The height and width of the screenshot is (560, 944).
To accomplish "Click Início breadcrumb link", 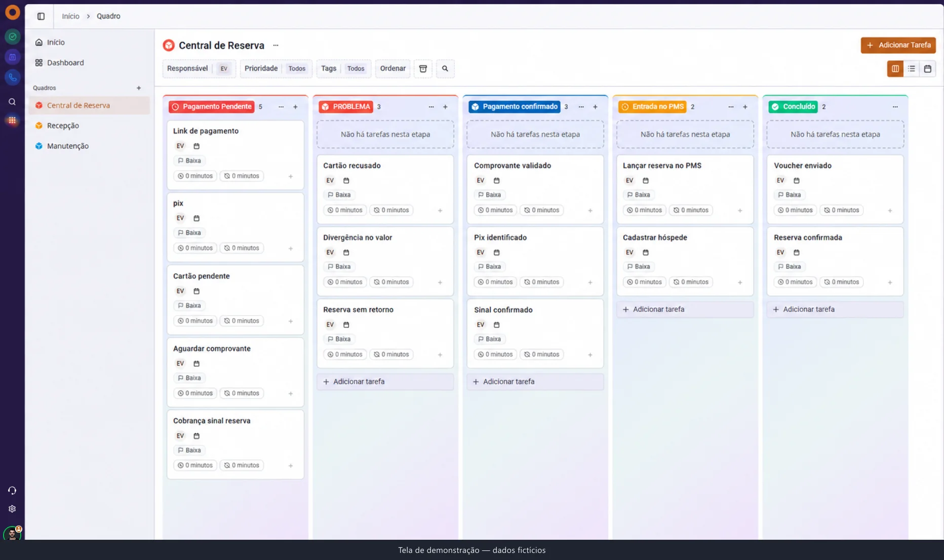I will tap(70, 16).
